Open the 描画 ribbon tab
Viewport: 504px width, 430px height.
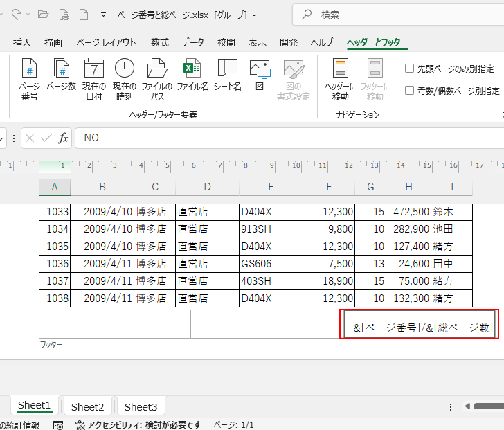pos(53,42)
